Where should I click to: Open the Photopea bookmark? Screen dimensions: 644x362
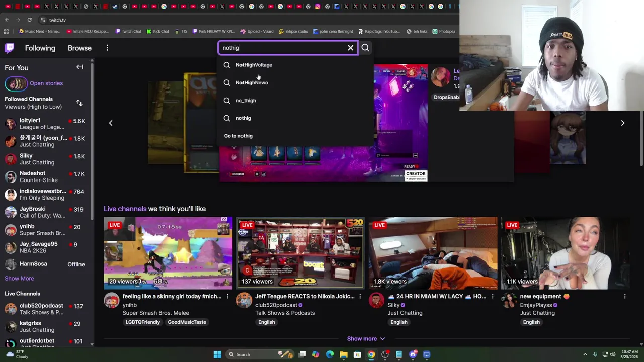443,31
